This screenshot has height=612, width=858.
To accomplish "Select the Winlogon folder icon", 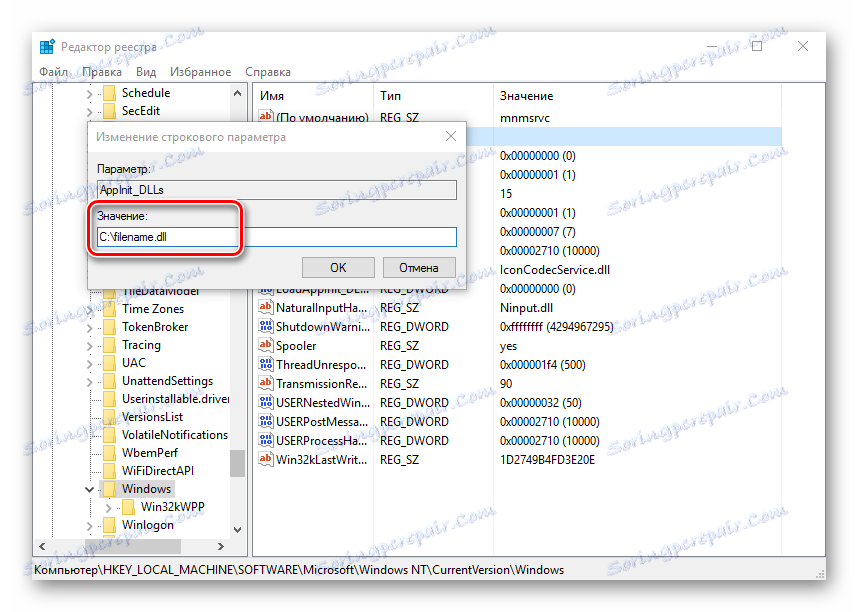I will [x=109, y=525].
